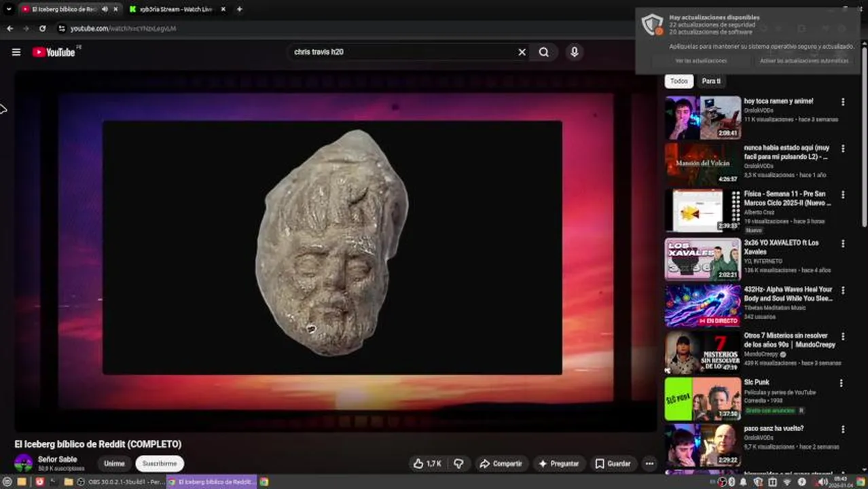This screenshot has width=868, height=489.
Task: Clear the search box with the X
Action: coord(522,52)
